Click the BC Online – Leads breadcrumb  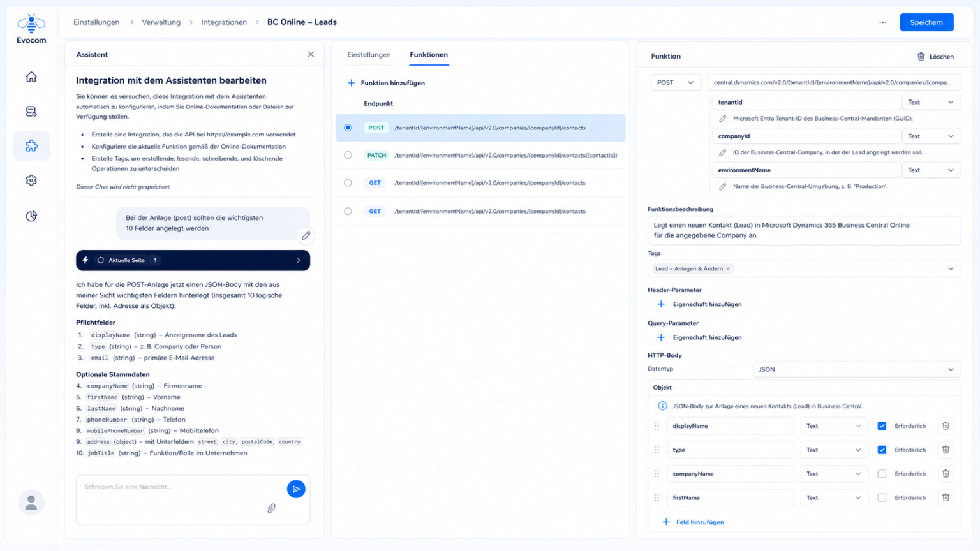[302, 22]
